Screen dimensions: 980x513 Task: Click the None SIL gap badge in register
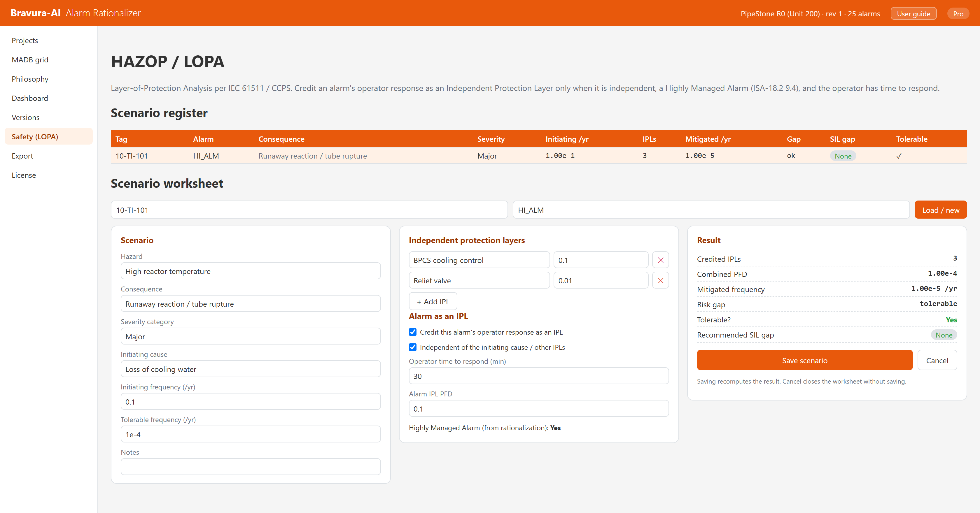(x=843, y=156)
